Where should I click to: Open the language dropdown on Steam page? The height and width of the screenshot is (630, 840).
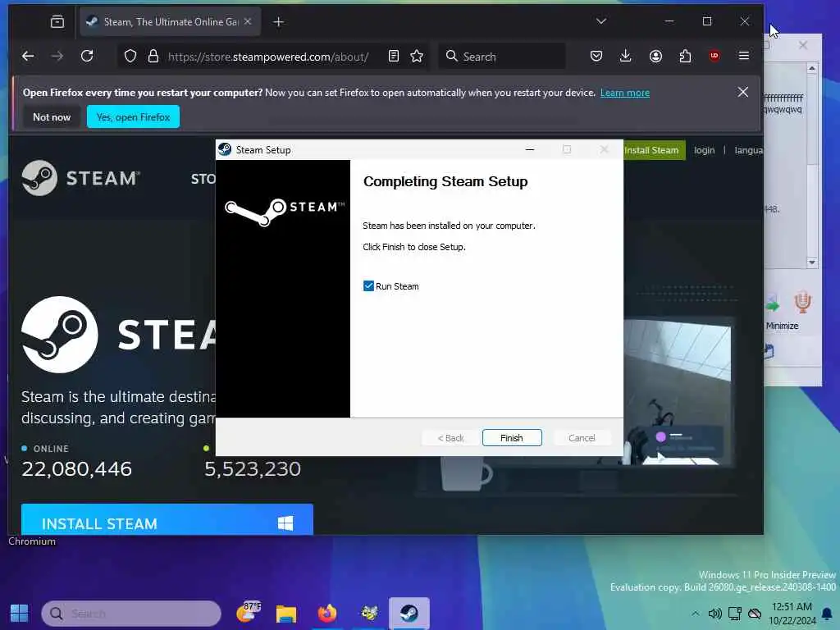748,151
